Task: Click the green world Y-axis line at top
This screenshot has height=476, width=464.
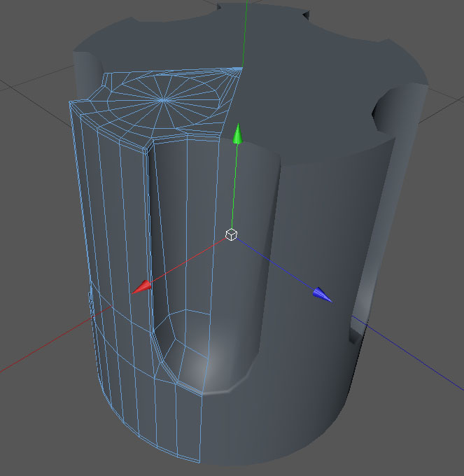Action: pos(245,34)
